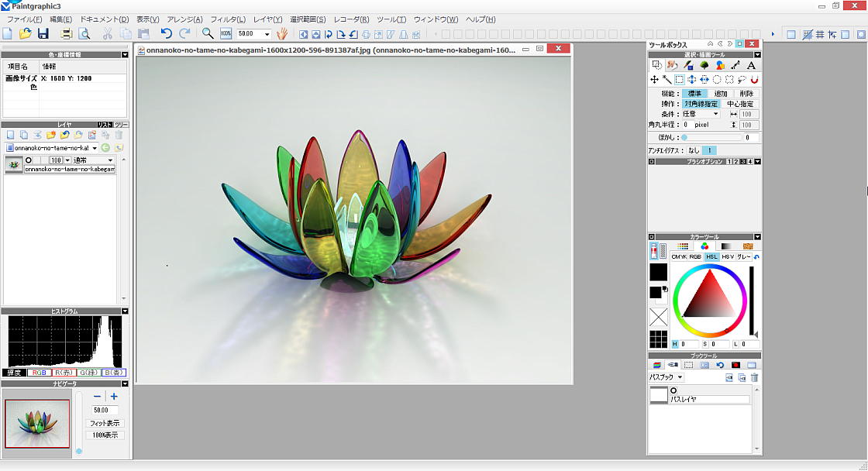Expand the カラーツール panel menu arrow
The image size is (868, 471).
[757, 237]
